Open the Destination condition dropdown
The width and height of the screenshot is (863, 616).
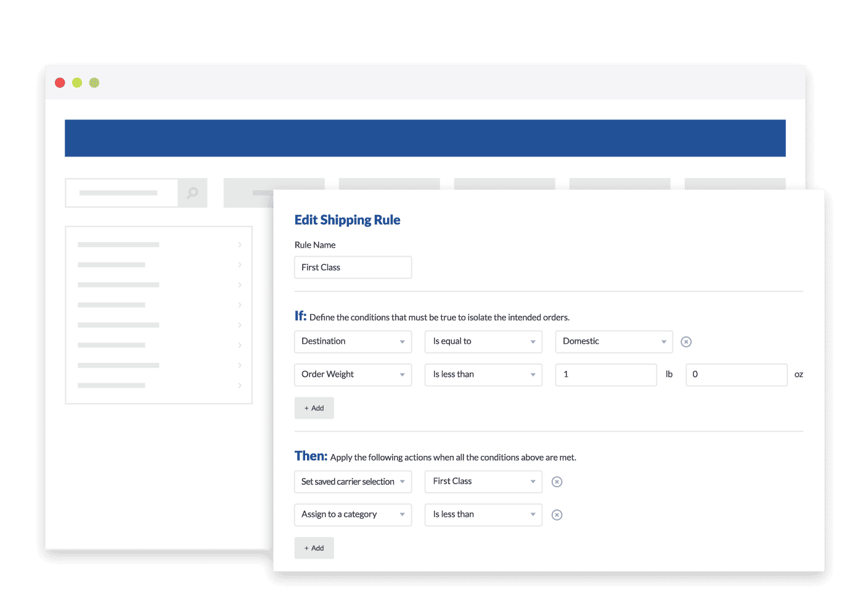pos(353,341)
